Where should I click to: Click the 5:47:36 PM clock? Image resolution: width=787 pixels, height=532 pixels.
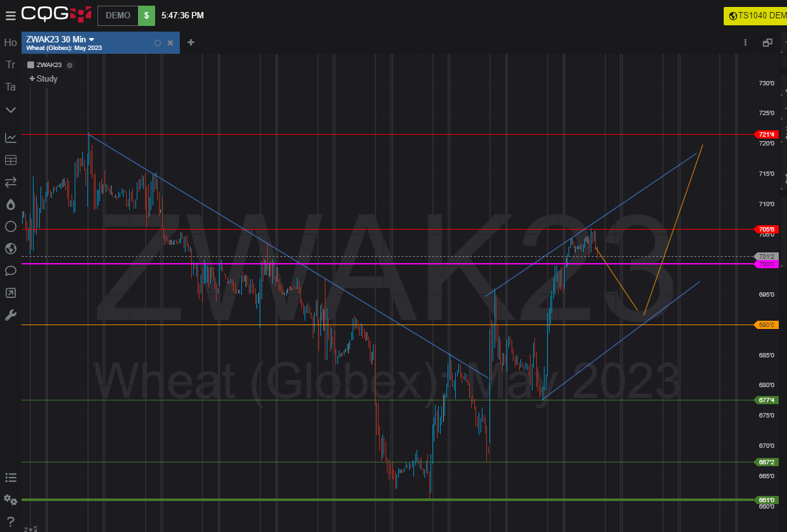pos(183,15)
